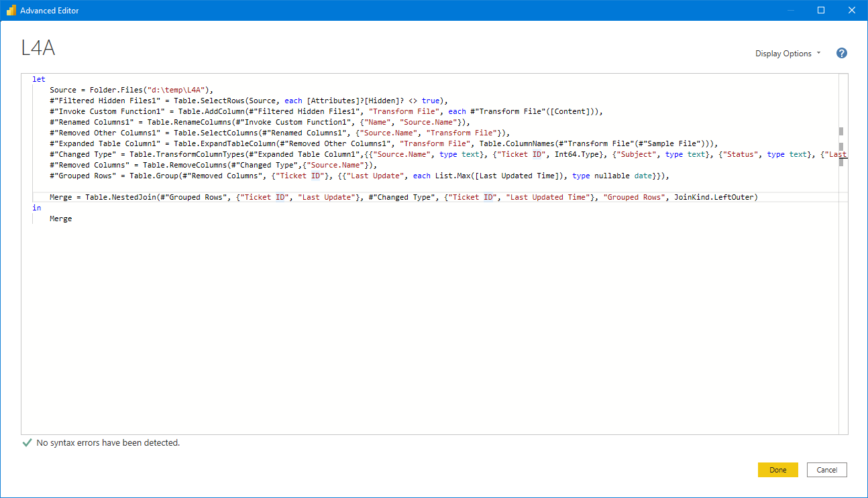868x498 pixels.
Task: Click the Table.SelectRows function name
Action: tap(209, 101)
